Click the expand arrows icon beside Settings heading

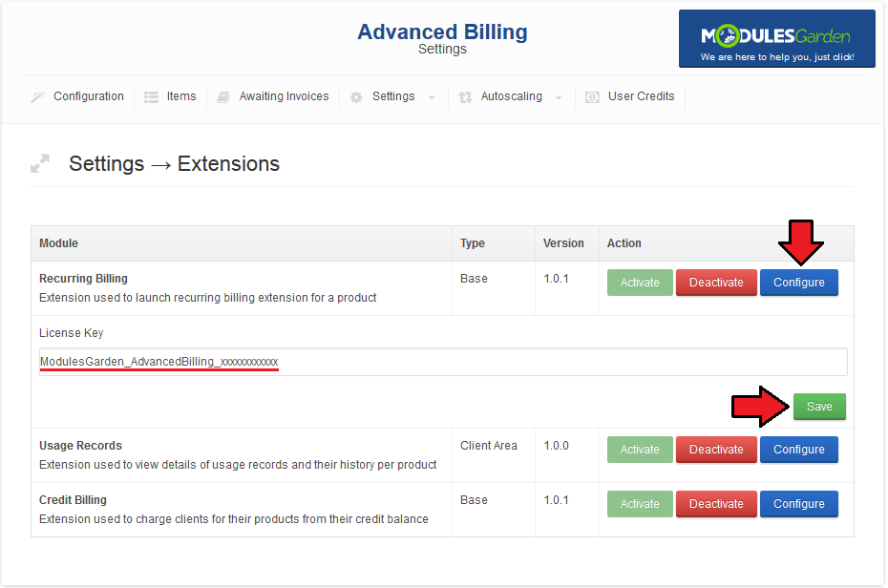(x=40, y=163)
